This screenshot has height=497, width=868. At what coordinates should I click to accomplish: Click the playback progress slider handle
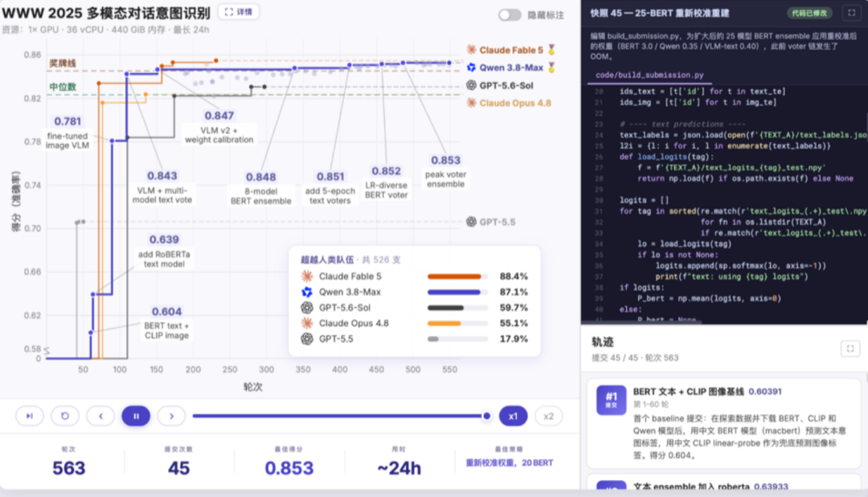tap(486, 416)
